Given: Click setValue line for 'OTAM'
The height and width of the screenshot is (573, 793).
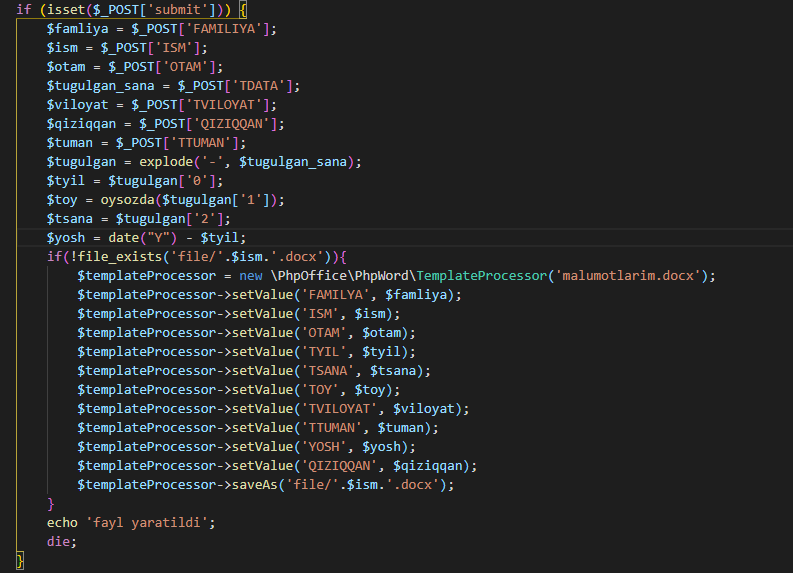Looking at the screenshot, I should pos(246,333).
